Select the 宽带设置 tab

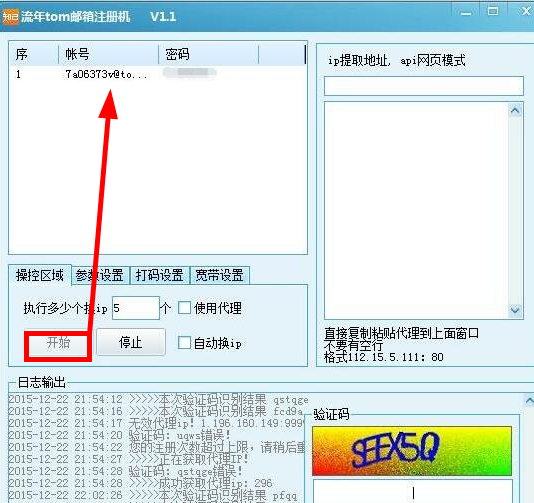[220, 275]
